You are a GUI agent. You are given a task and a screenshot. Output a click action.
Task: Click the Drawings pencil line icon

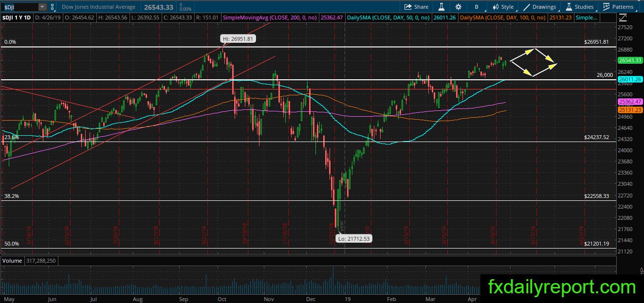(x=527, y=7)
